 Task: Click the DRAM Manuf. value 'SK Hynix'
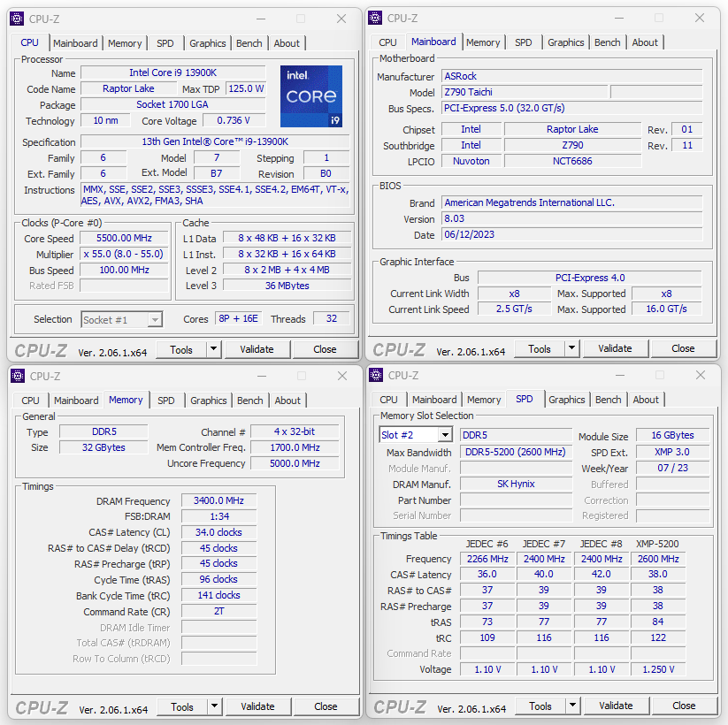[516, 484]
